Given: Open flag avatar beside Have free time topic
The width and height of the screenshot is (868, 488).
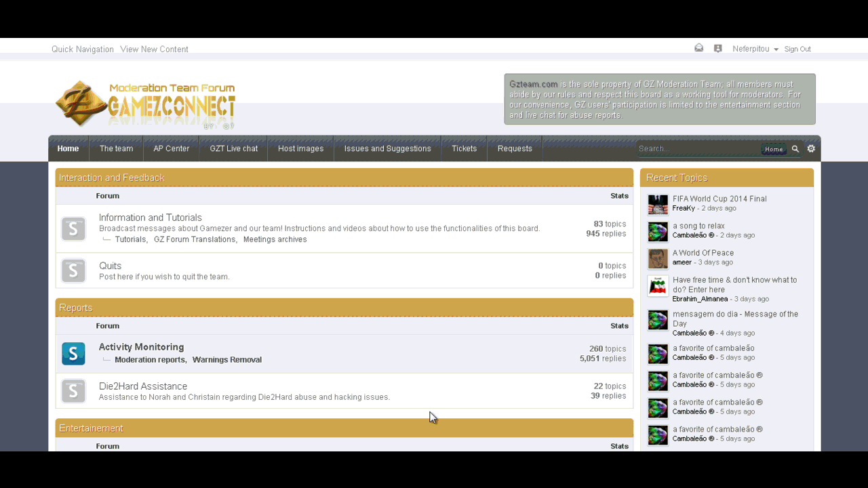Looking at the screenshot, I should pyautogui.click(x=658, y=285).
